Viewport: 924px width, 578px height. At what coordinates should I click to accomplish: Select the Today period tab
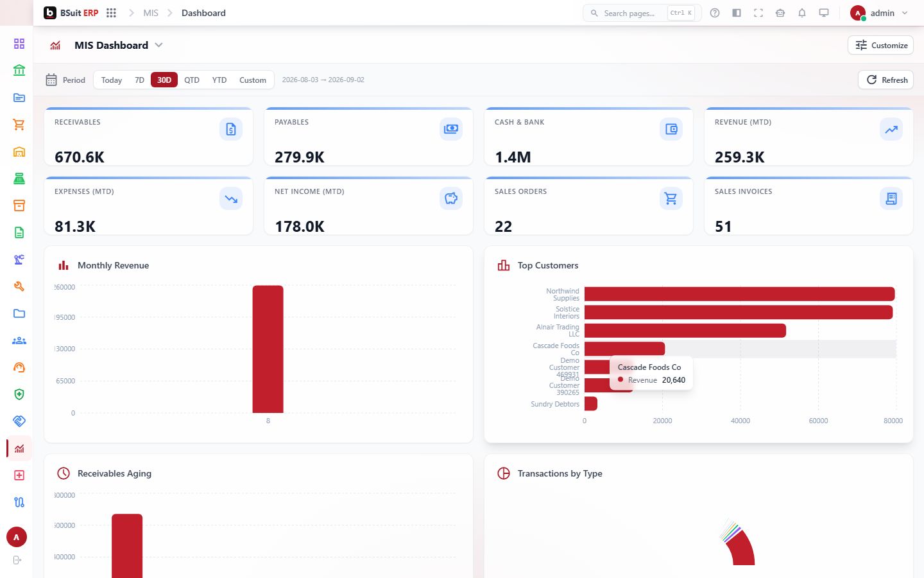(112, 80)
